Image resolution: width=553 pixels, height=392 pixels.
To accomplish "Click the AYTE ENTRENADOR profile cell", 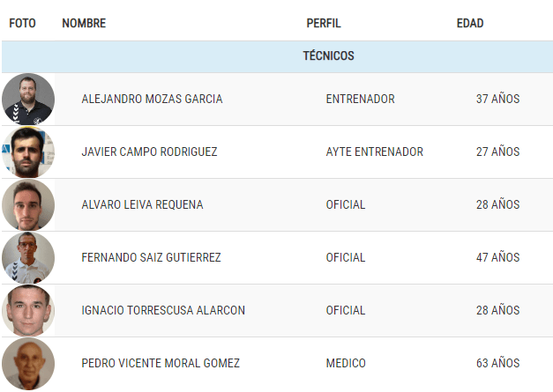I will [374, 152].
